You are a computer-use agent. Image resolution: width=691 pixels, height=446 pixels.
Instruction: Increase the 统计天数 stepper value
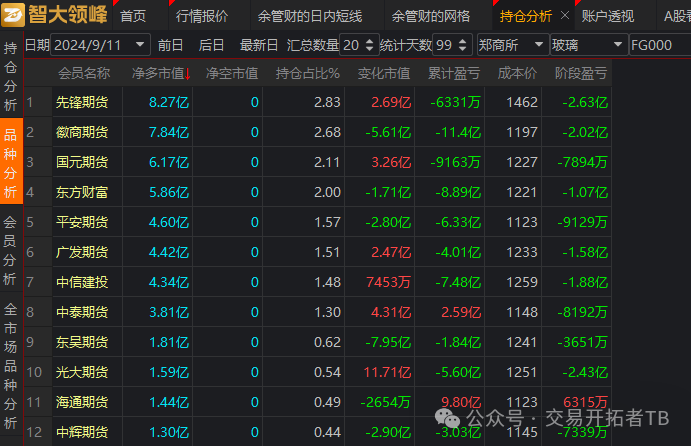pyautogui.click(x=462, y=41)
